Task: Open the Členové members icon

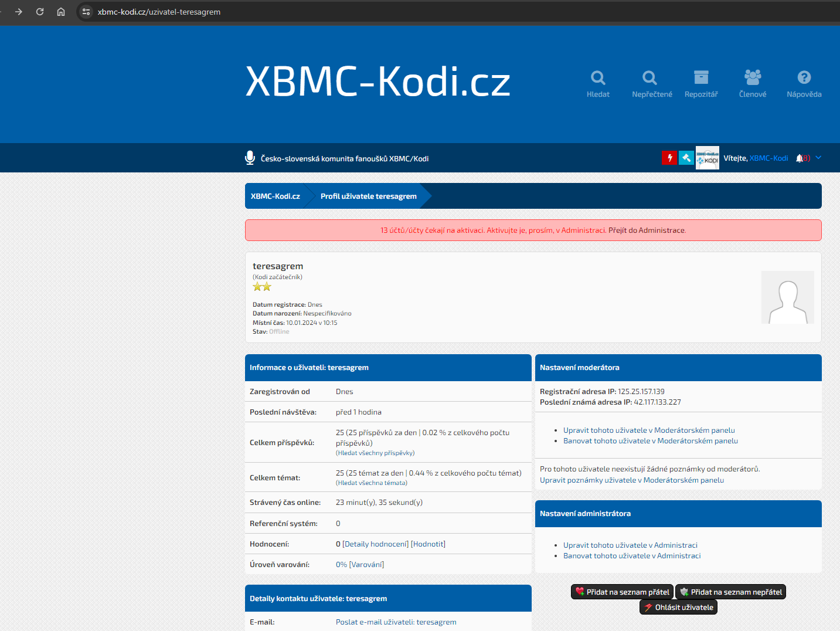Action: tap(753, 78)
